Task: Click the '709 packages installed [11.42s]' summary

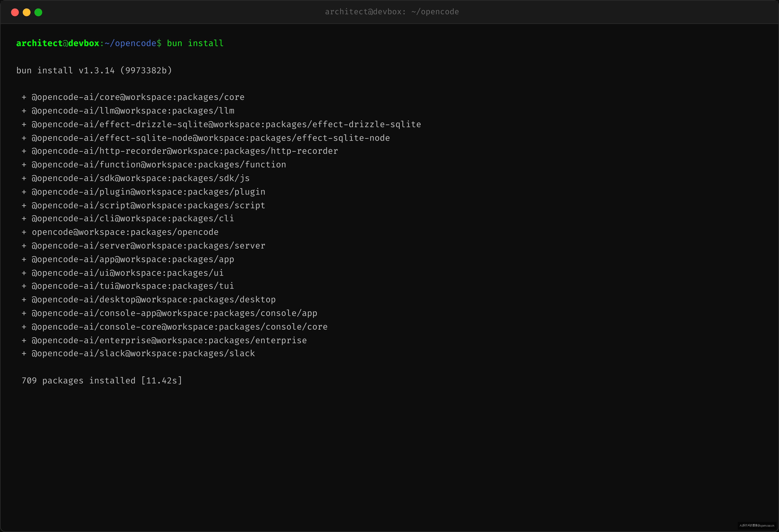Action: pos(102,381)
